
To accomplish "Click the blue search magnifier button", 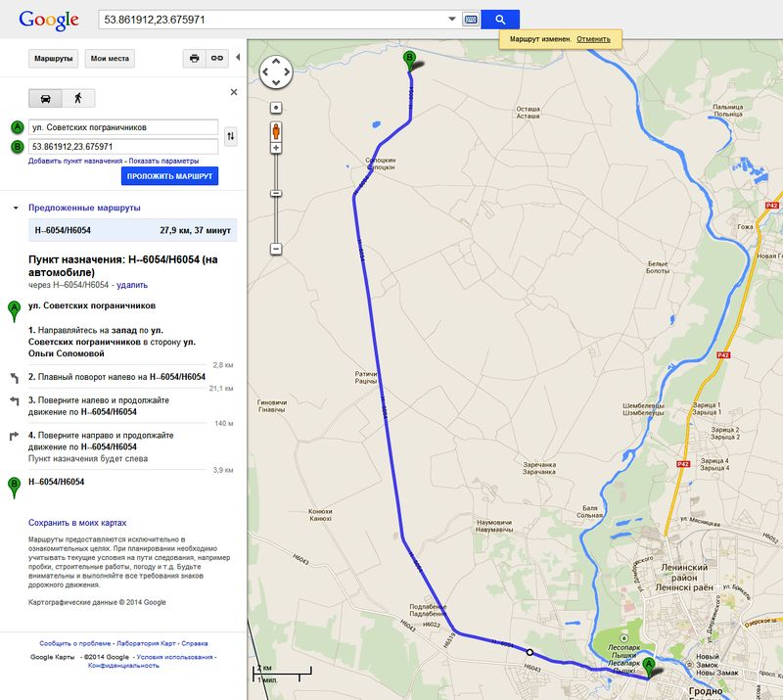I will (x=500, y=20).
